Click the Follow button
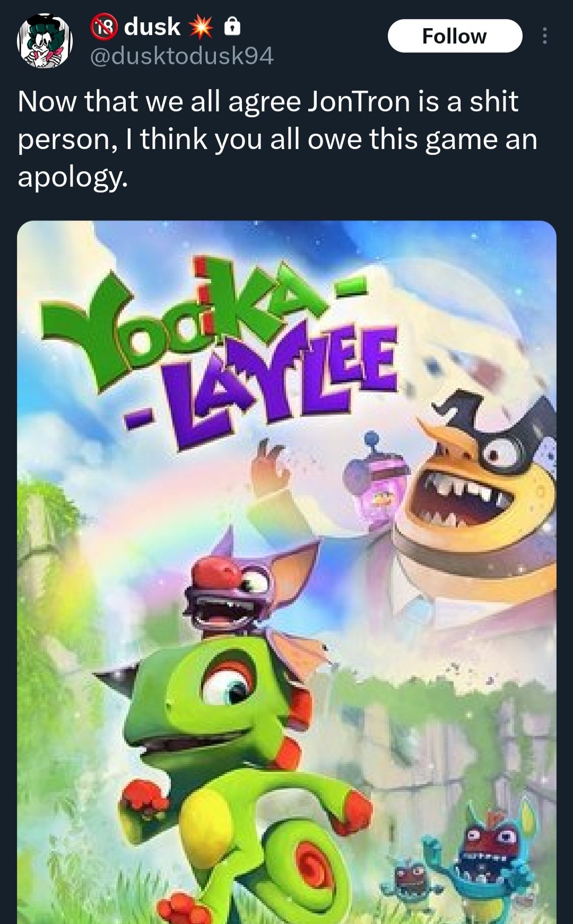The image size is (573, 924). pos(455,36)
